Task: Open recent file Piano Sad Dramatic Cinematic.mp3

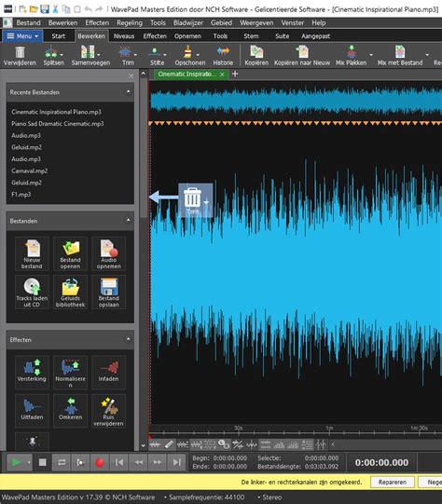Action: tap(57, 123)
